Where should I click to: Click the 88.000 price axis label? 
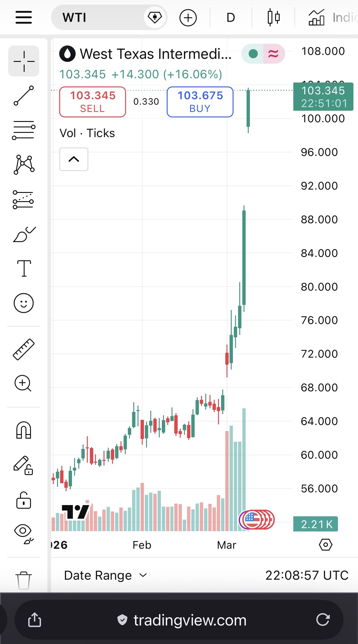click(319, 219)
